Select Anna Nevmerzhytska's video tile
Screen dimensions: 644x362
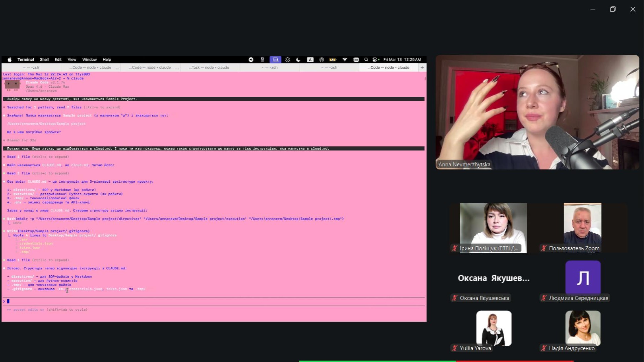click(537, 112)
